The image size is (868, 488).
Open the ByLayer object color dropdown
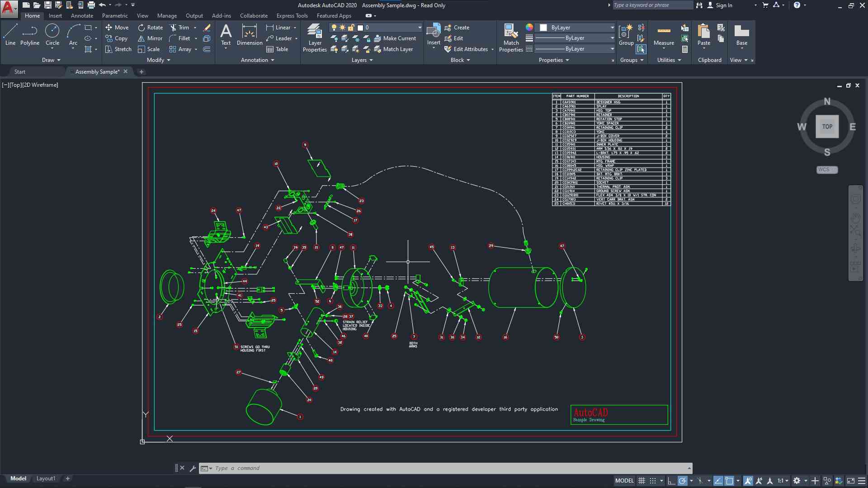(x=612, y=28)
